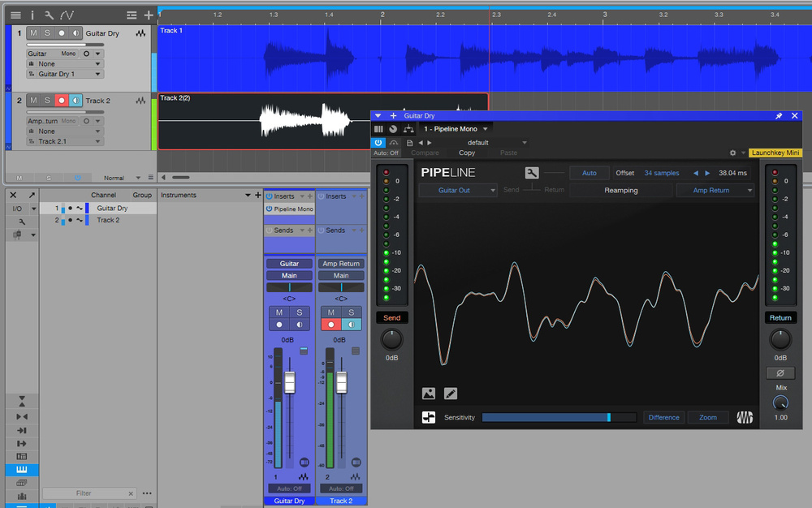
Task: Click the channel editor knob icon in plugin header
Action: (x=394, y=129)
